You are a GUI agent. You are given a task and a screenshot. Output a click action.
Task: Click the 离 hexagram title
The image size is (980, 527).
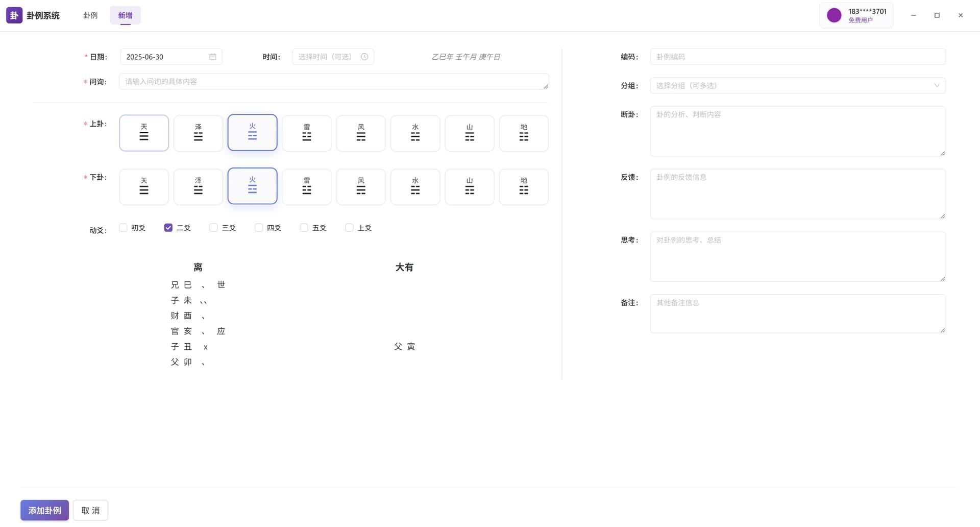pos(198,267)
